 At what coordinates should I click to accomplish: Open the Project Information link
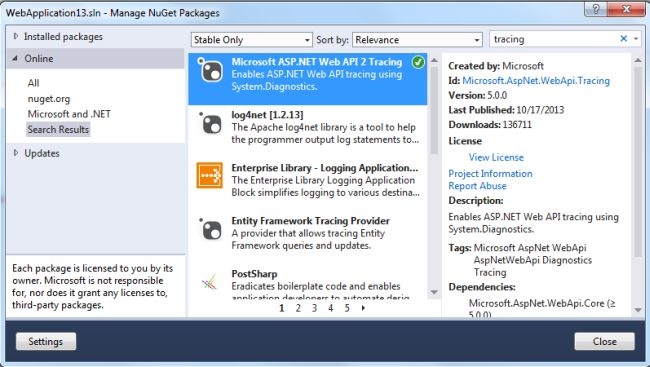tap(490, 173)
